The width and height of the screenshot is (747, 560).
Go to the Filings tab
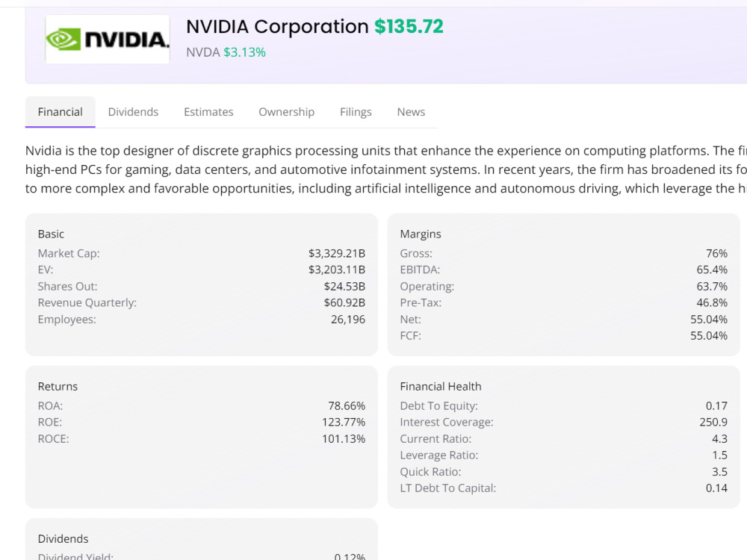tap(356, 112)
